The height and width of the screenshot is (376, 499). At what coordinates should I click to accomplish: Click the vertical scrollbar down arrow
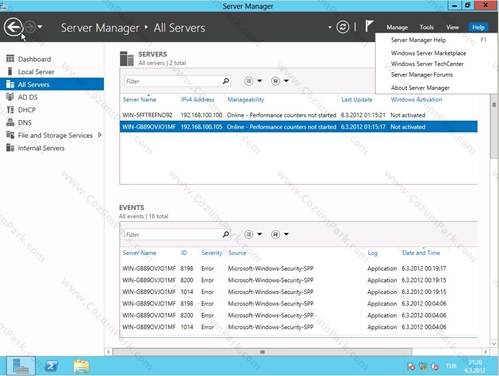pos(494,343)
